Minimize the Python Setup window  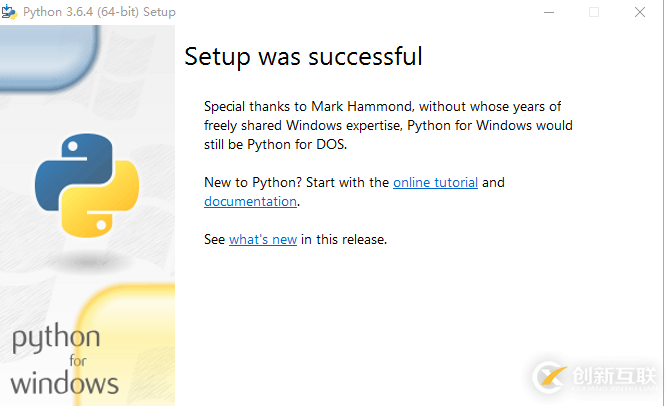(x=548, y=12)
